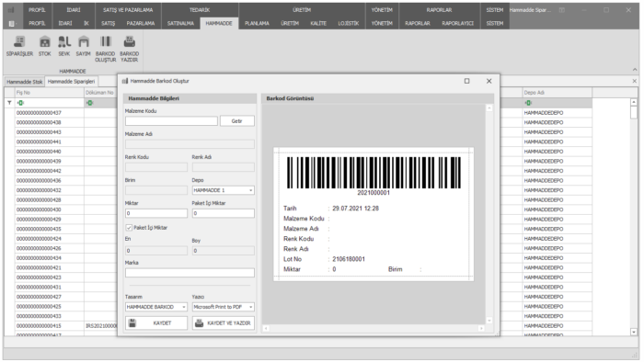Click into the Malzeme Kodu input field
The image size is (644, 362).
point(171,121)
